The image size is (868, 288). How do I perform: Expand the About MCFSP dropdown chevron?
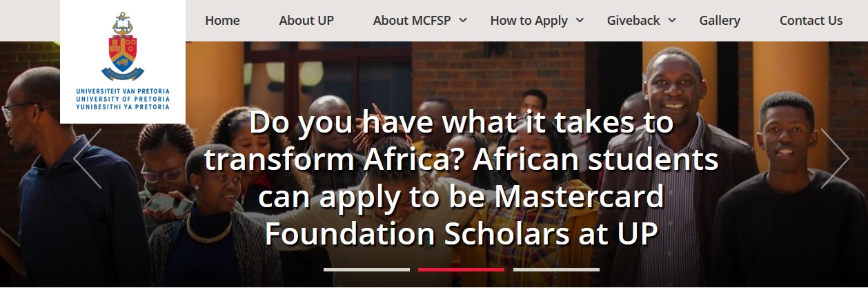tap(462, 20)
